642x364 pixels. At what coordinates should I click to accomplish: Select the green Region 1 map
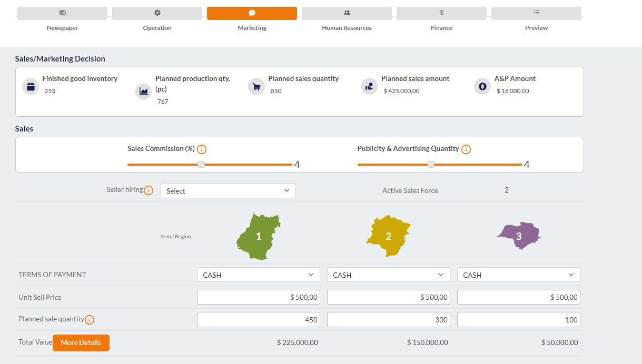point(258,236)
